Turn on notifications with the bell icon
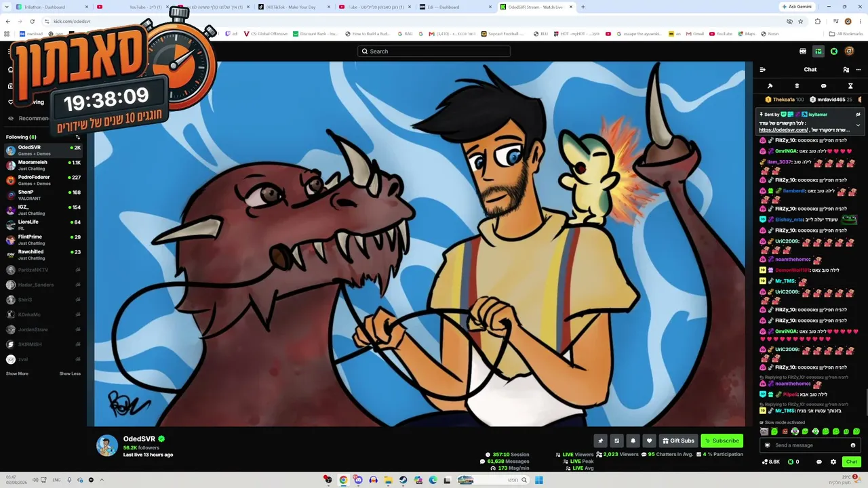868x488 pixels. (633, 441)
